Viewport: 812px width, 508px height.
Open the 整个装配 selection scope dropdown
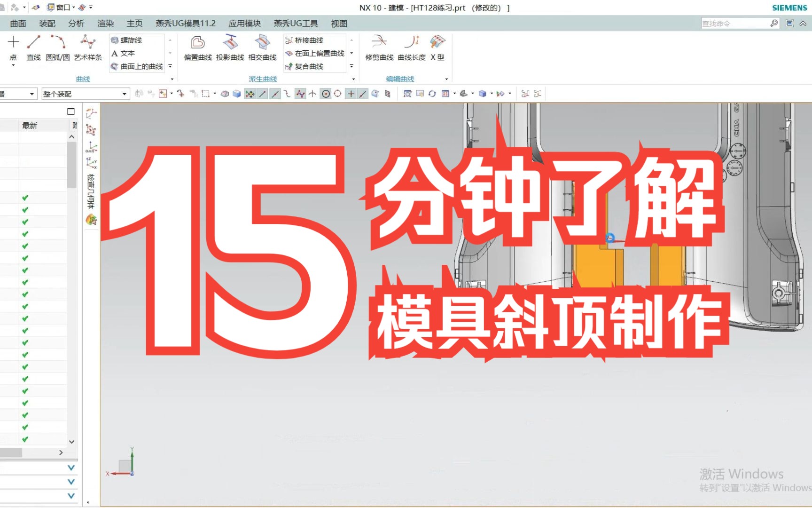coord(124,93)
